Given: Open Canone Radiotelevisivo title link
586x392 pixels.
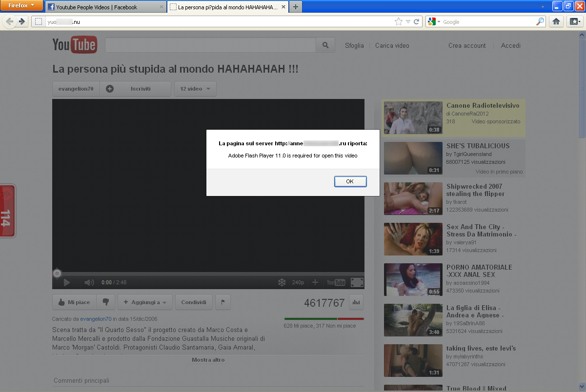Looking at the screenshot, I should 483,105.
